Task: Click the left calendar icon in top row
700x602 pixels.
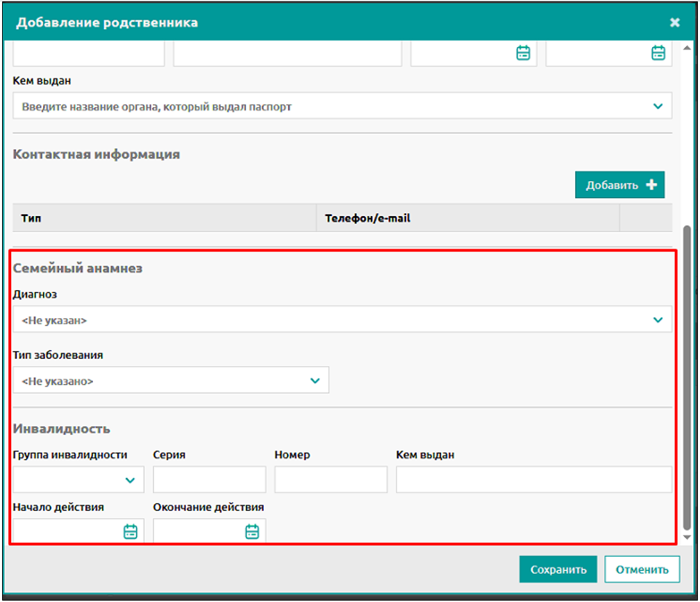Action: 523,53
